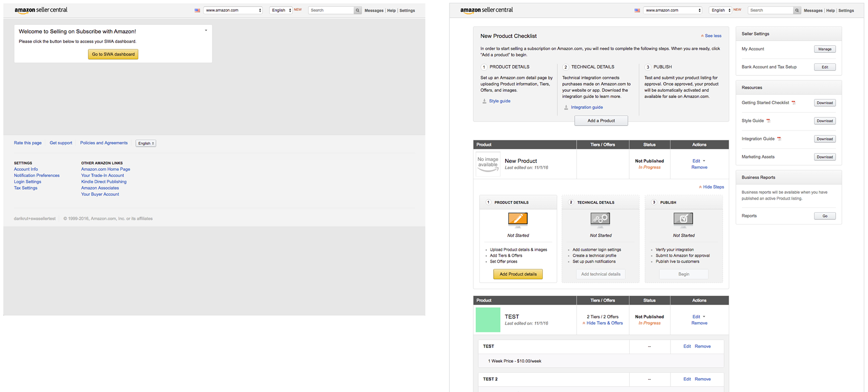This screenshot has height=392, width=868.
Task: Click the gears Technical Details step icon
Action: (600, 219)
